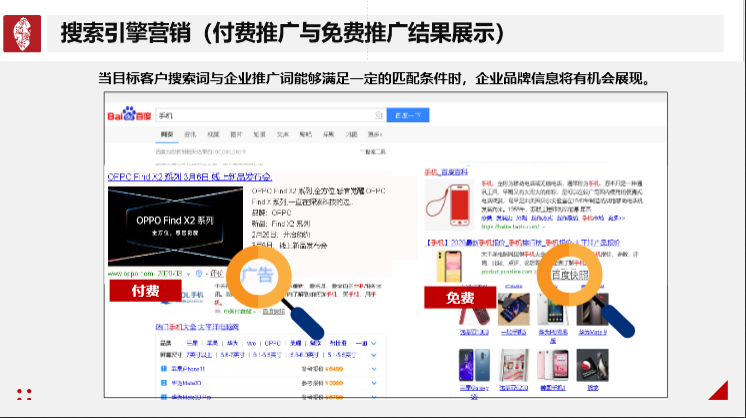
Task: Click the camera image-search icon in the search box
Action: [378, 115]
